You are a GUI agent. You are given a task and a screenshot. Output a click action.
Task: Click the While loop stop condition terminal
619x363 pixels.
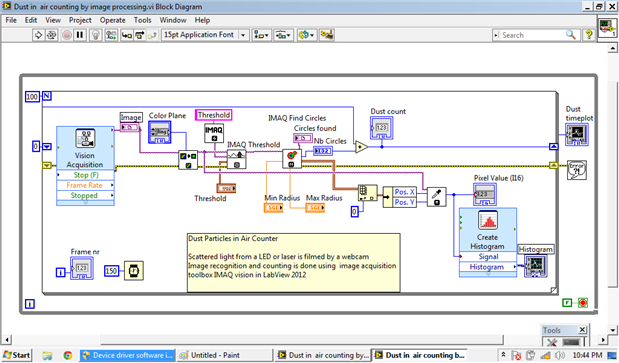pyautogui.click(x=583, y=303)
